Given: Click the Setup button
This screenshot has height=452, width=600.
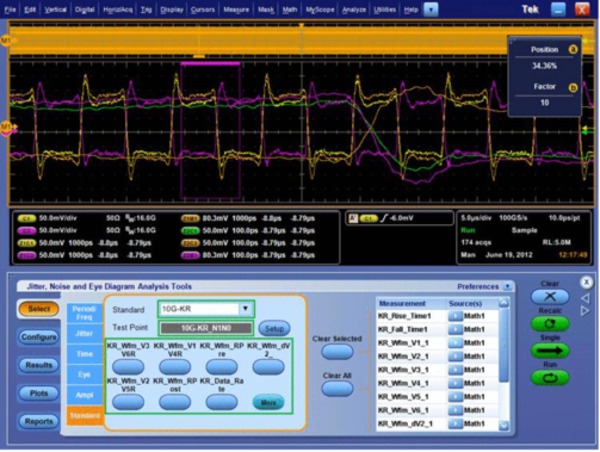Looking at the screenshot, I should [272, 327].
